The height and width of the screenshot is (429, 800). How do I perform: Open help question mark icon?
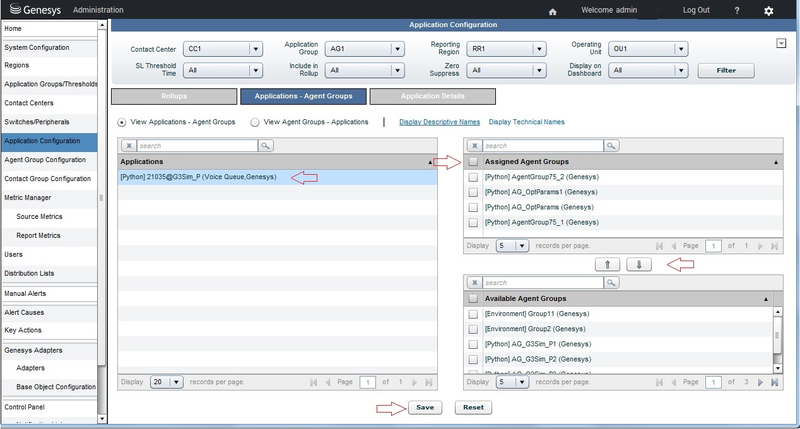coord(737,11)
